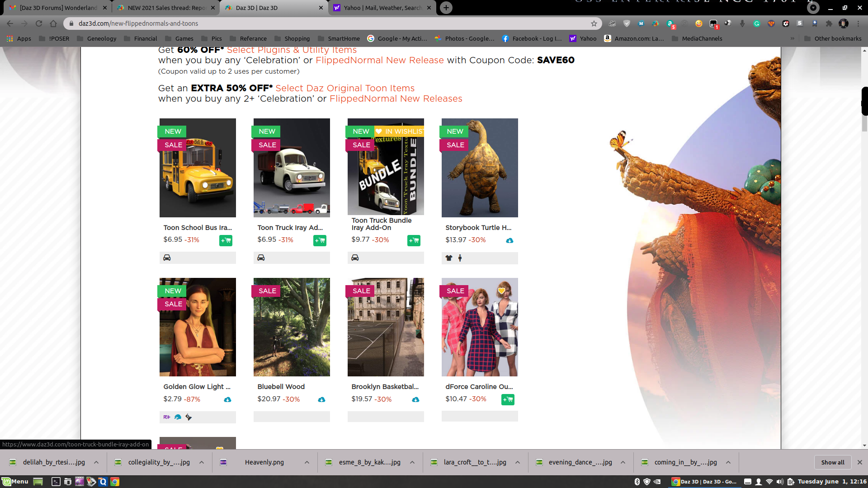Switch to NEW 2021 Sales thread tab
This screenshot has width=868, height=488.
(166, 8)
